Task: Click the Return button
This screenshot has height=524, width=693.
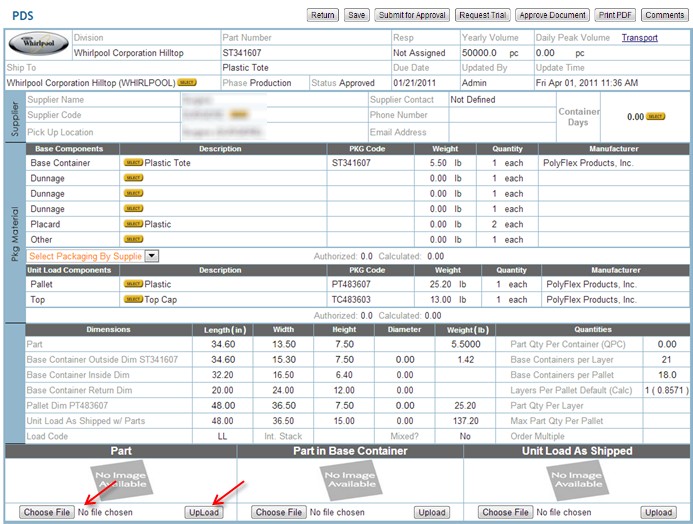Action: click(323, 15)
